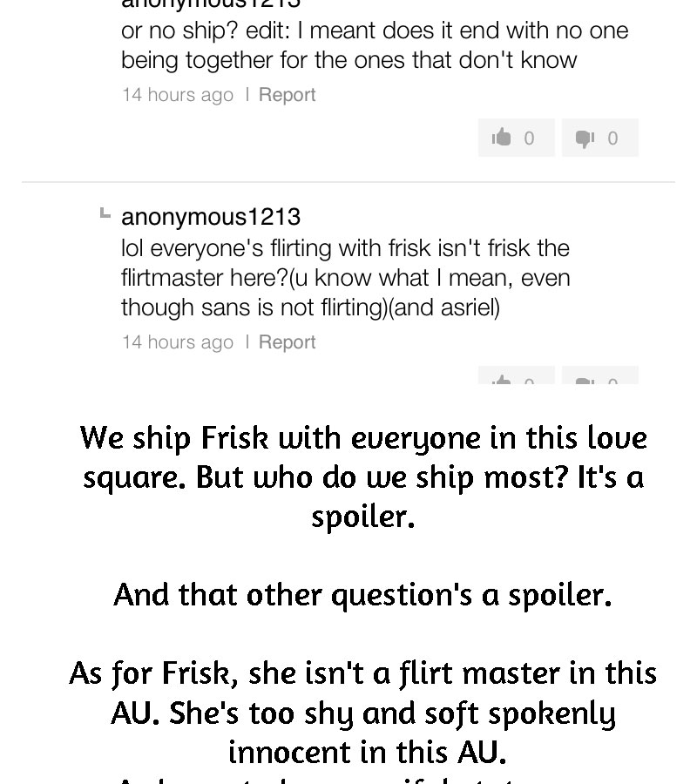Open the cut-off username at the top
This screenshot has width=697, height=784.
211,4
